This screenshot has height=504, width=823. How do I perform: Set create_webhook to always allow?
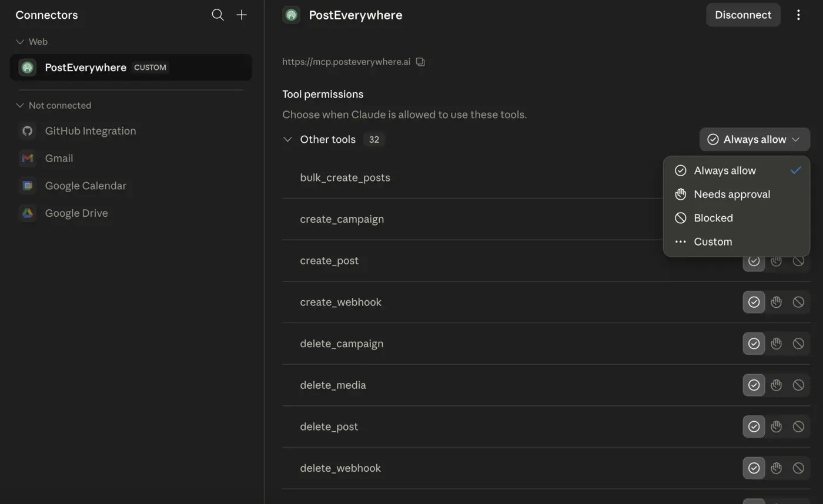pyautogui.click(x=754, y=302)
